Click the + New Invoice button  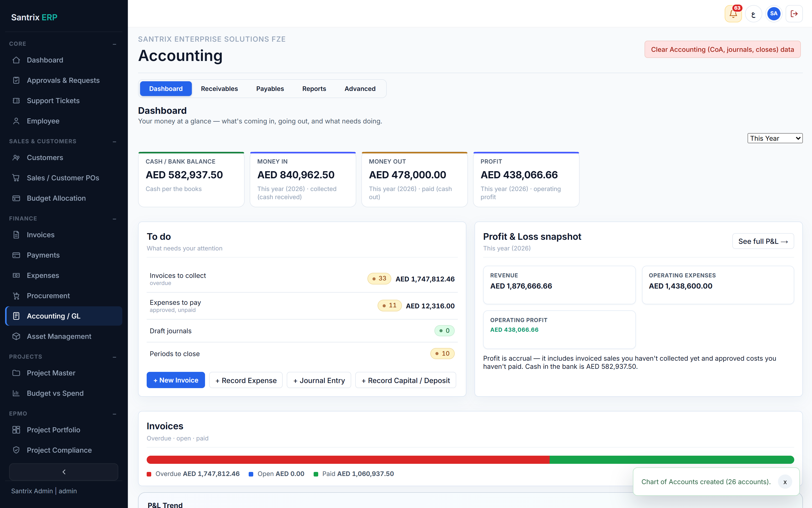(x=176, y=380)
